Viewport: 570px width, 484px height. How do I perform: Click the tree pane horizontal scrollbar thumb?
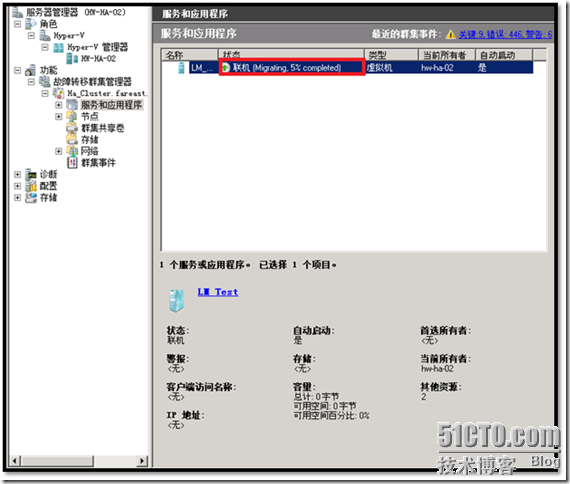(57, 461)
